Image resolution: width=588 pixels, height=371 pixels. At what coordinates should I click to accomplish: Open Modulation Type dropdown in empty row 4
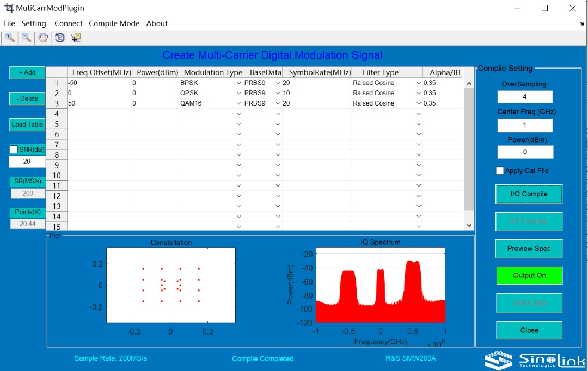(238, 114)
